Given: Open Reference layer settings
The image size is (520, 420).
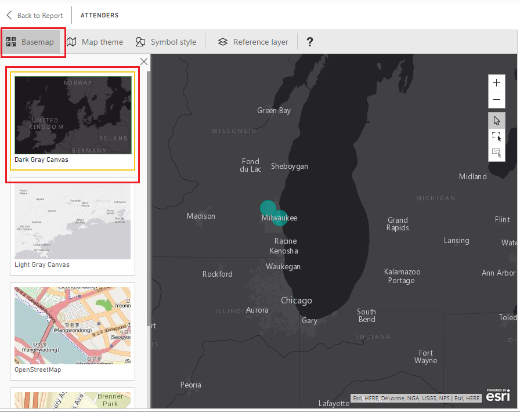Looking at the screenshot, I should tap(253, 42).
